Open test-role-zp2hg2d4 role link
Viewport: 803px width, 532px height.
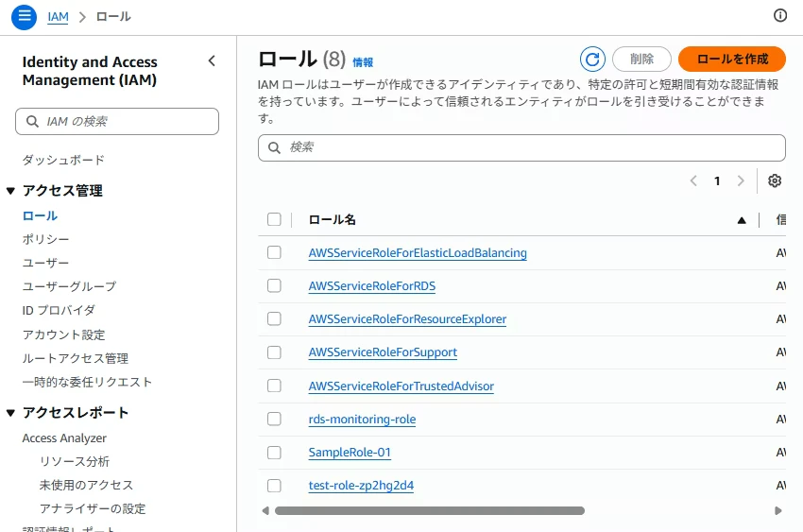[x=361, y=486]
